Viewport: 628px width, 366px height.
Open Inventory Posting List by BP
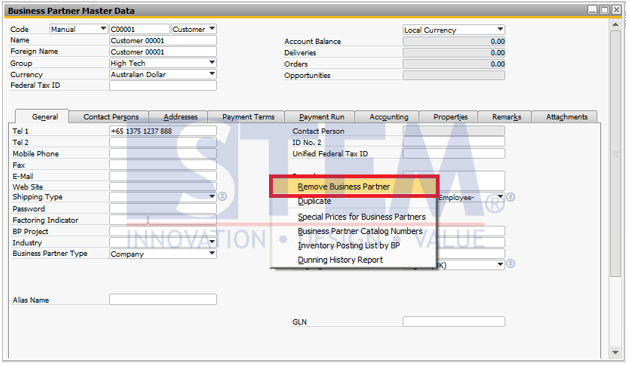(x=354, y=245)
